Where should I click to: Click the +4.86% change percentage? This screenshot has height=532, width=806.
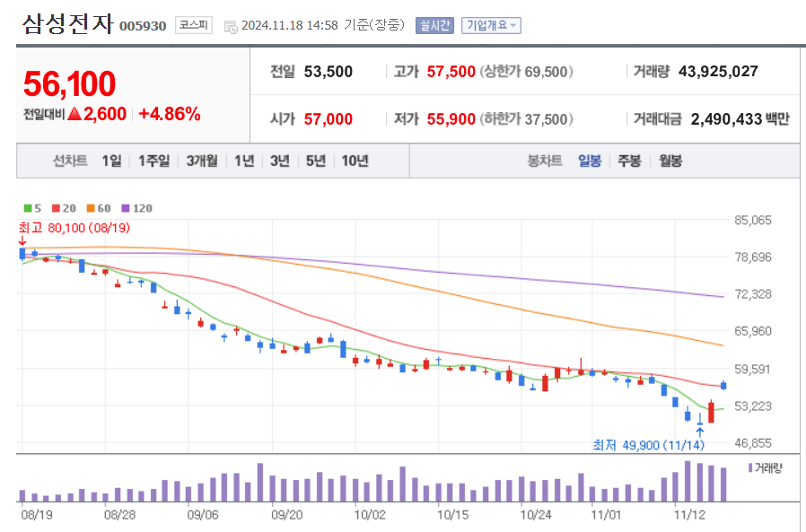pyautogui.click(x=170, y=114)
